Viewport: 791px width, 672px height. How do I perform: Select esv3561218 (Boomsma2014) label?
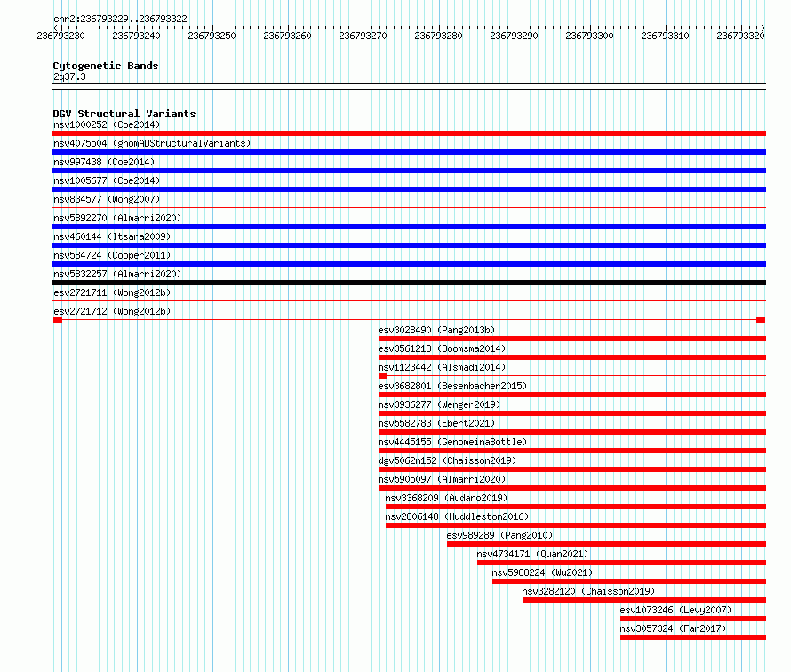pyautogui.click(x=442, y=348)
